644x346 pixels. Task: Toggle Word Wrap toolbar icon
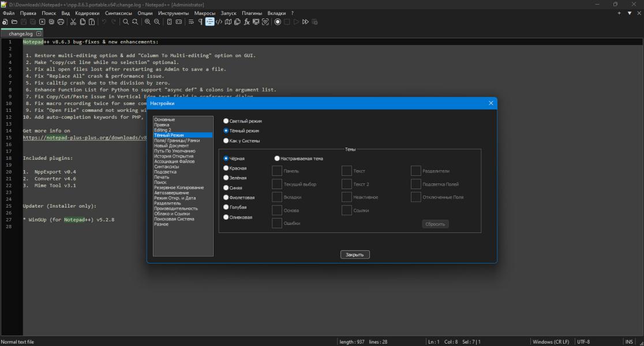point(191,22)
